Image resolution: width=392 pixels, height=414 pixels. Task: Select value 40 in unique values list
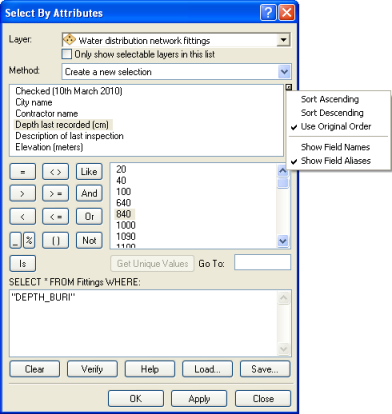click(121, 180)
